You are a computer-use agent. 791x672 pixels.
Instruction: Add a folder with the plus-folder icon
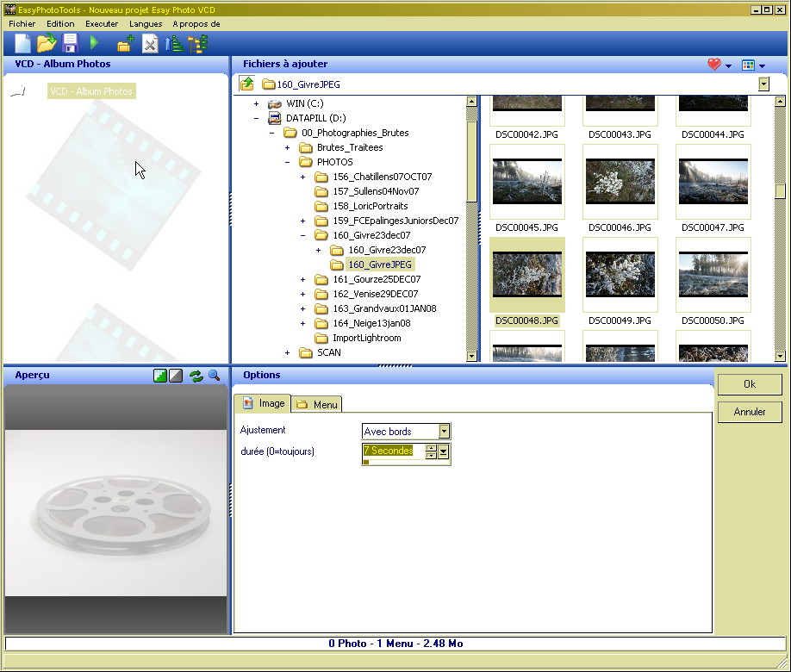coord(125,44)
